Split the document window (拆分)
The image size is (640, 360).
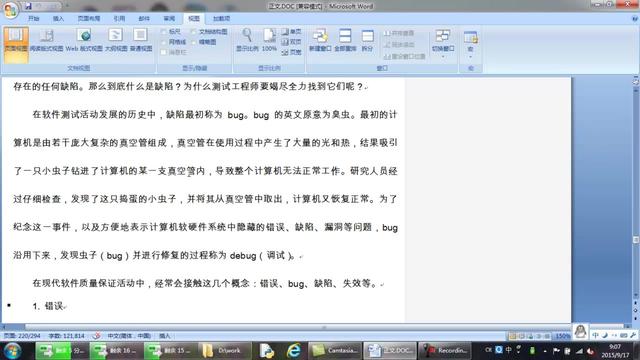(x=367, y=40)
